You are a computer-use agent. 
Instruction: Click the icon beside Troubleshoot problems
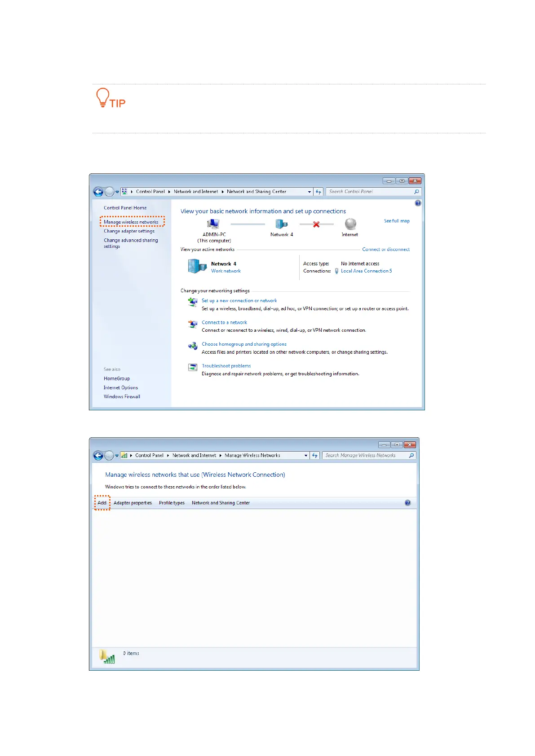193,368
